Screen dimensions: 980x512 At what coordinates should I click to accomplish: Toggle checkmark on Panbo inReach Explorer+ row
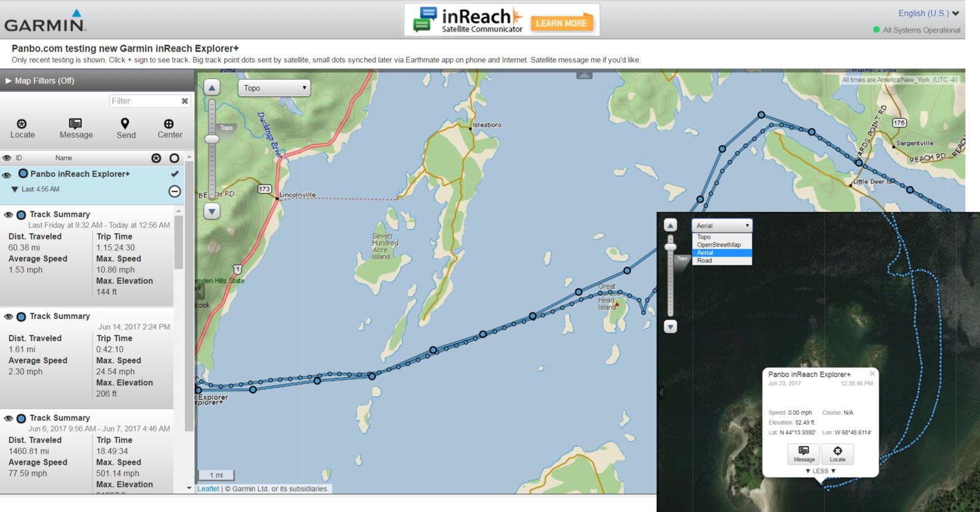175,174
